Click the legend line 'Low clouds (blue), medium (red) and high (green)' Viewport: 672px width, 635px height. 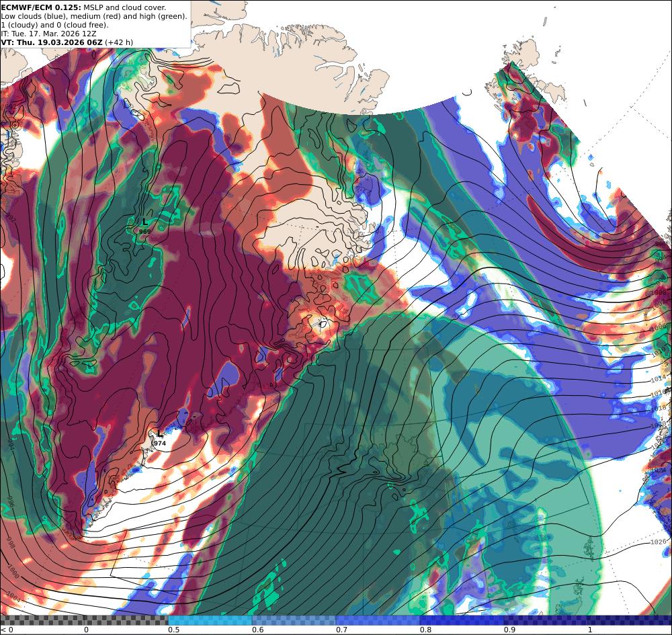(94, 16)
